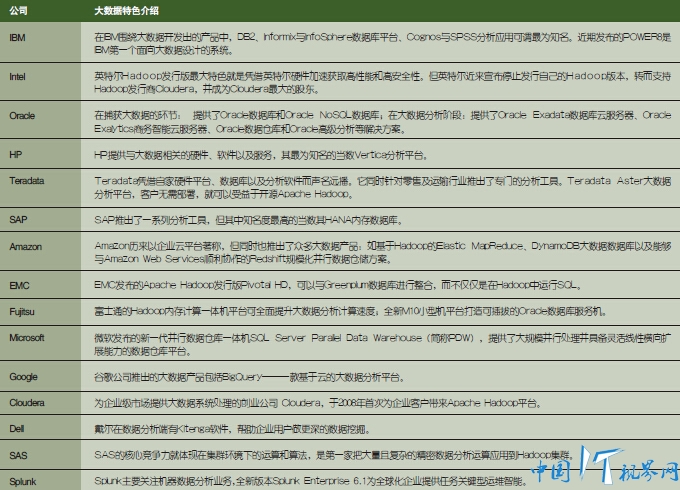680x490 pixels.
Task: Click IBM description mentioning DB2 and Informix
Action: 382,44
